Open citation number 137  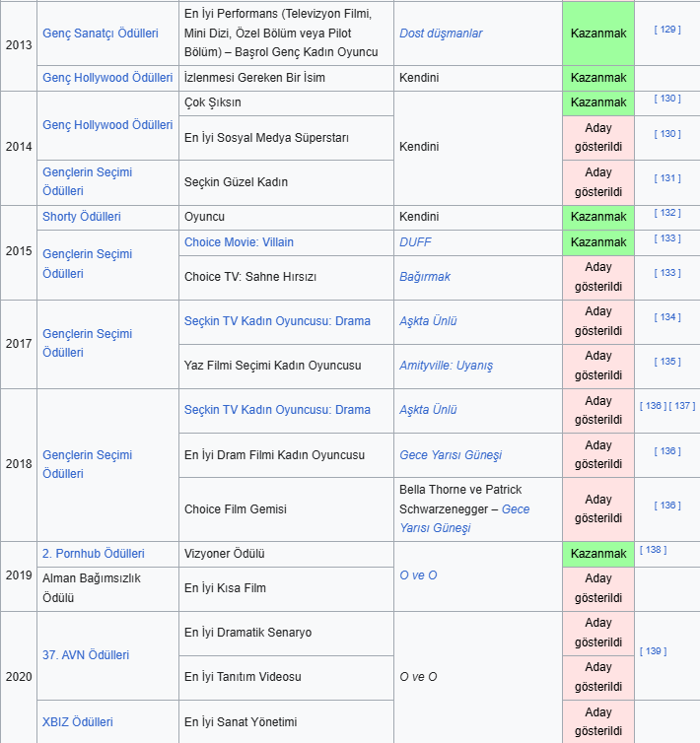682,406
